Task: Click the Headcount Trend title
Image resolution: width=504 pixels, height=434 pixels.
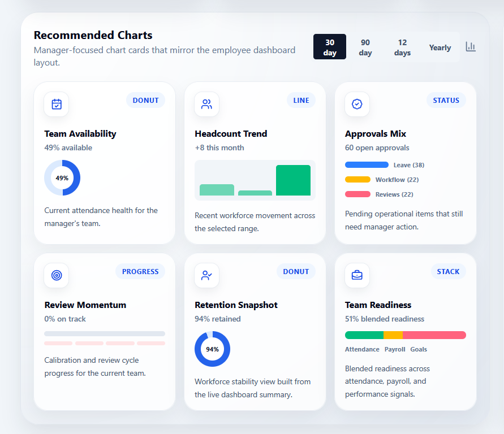Action: [231, 134]
